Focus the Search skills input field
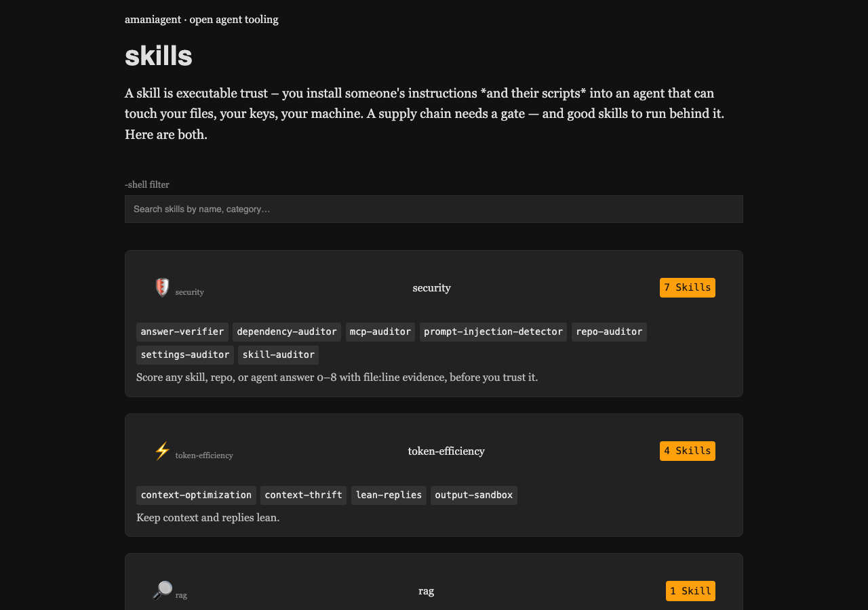Viewport: 868px width, 610px height. (434, 209)
